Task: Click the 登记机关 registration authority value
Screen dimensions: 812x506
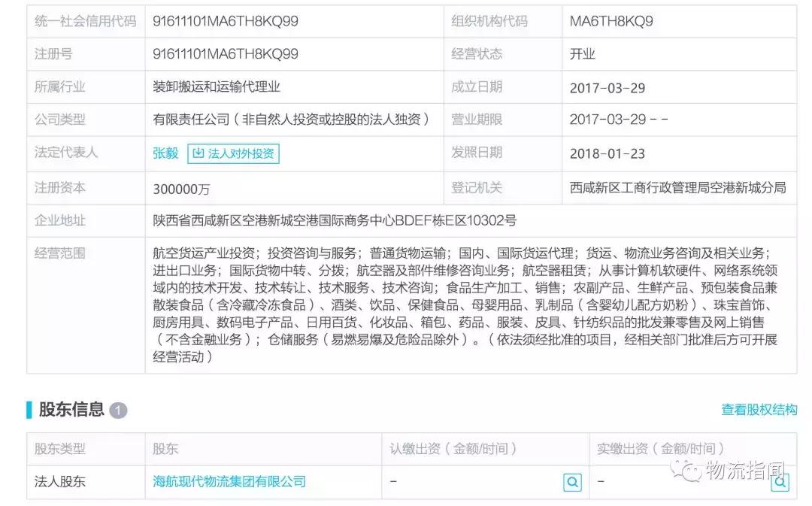Action: pyautogui.click(x=677, y=188)
